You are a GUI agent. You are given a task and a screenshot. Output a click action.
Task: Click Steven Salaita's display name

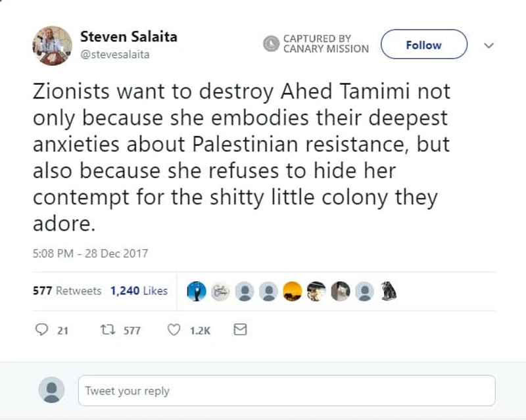pyautogui.click(x=129, y=37)
